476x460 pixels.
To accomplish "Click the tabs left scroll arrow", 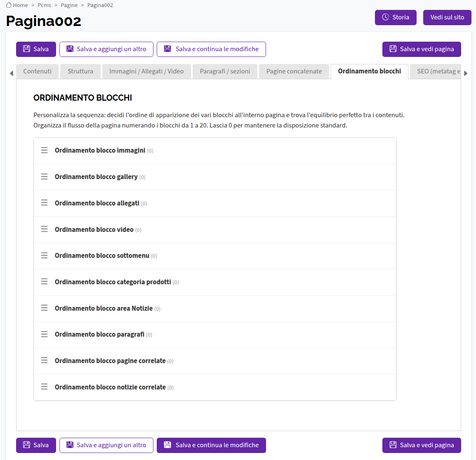I will tap(12, 73).
